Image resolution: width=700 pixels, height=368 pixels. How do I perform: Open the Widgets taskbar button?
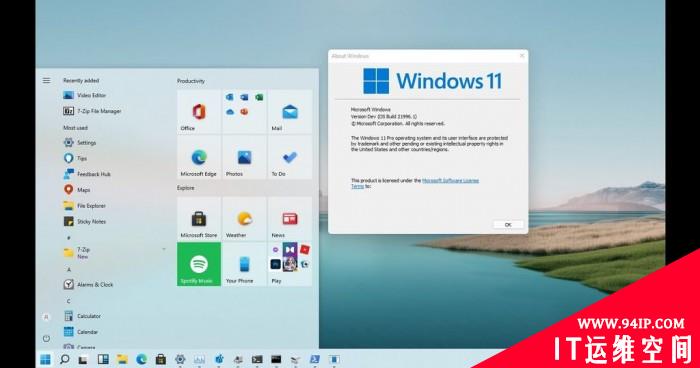click(103, 359)
